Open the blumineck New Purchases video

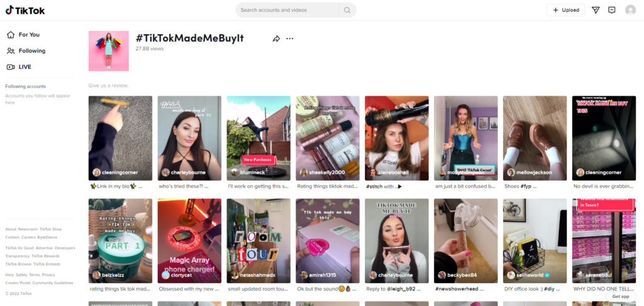click(x=258, y=138)
